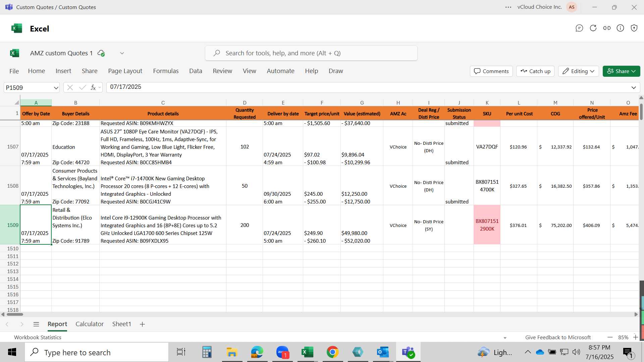Switch to the Sheet1 tab
Viewport: 644px width, 362px height.
pos(121,324)
